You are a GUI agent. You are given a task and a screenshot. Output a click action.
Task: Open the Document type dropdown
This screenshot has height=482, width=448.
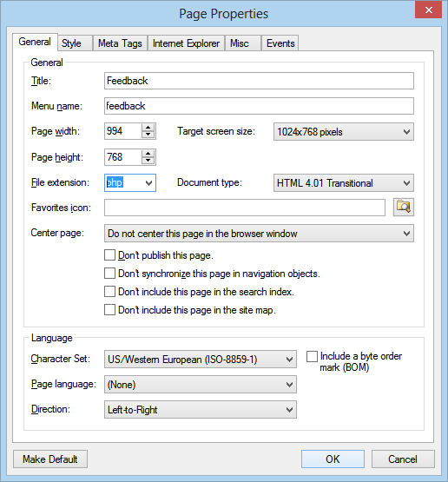344,183
